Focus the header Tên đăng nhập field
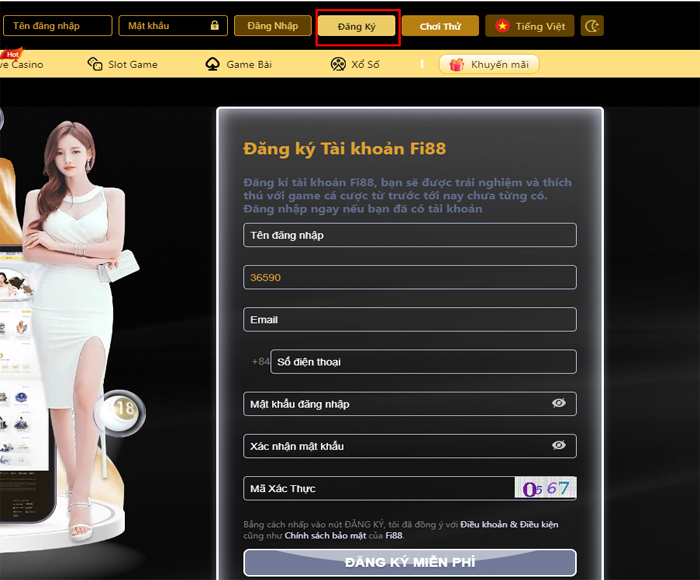 (58, 25)
